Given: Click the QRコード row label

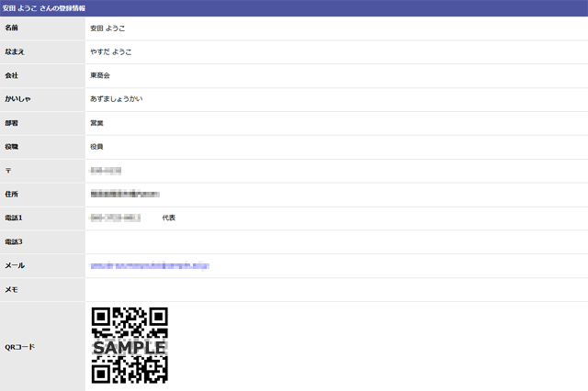Looking at the screenshot, I should tap(18, 347).
